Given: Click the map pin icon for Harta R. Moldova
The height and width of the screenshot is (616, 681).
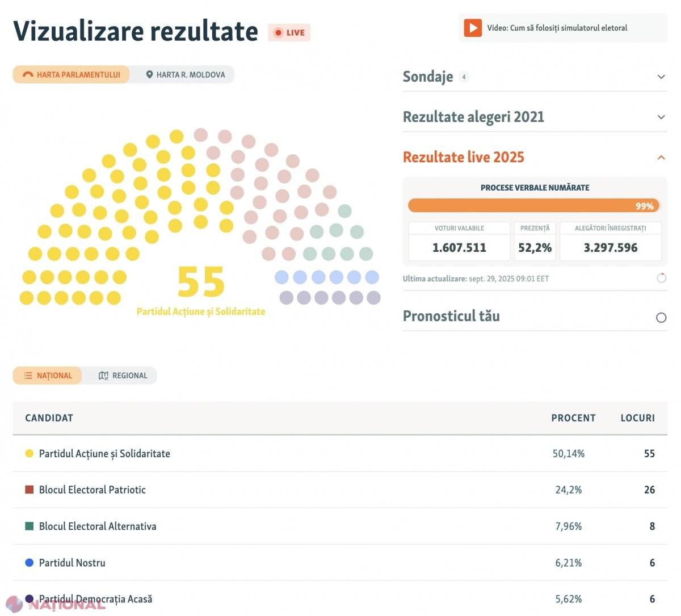Looking at the screenshot, I should coord(149,74).
